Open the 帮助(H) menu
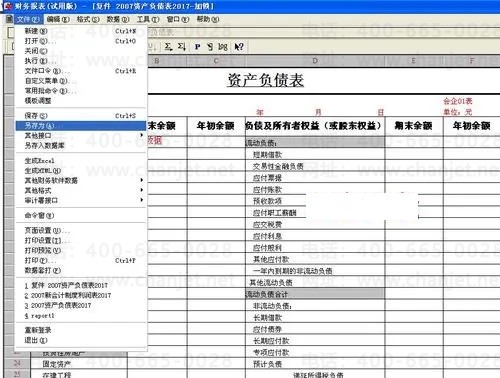The image size is (500, 378). click(208, 19)
